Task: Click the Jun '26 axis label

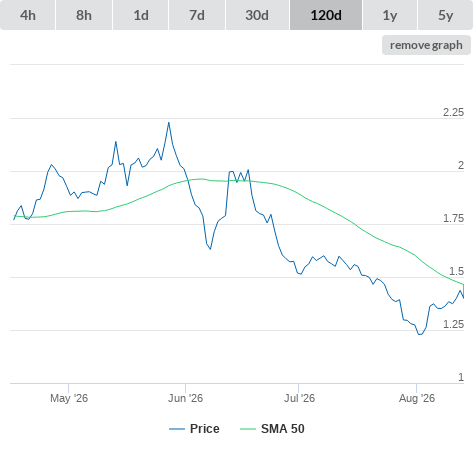Action: click(x=185, y=398)
